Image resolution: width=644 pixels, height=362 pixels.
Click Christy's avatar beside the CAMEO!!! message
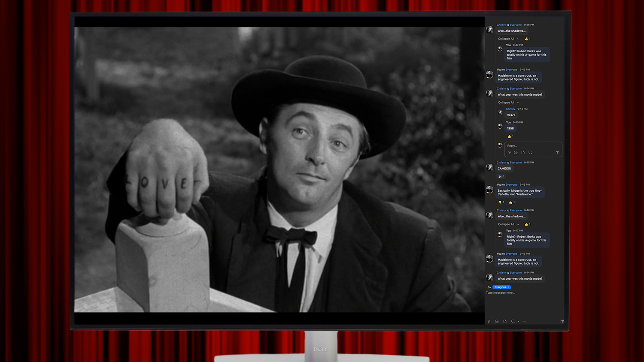point(489,167)
